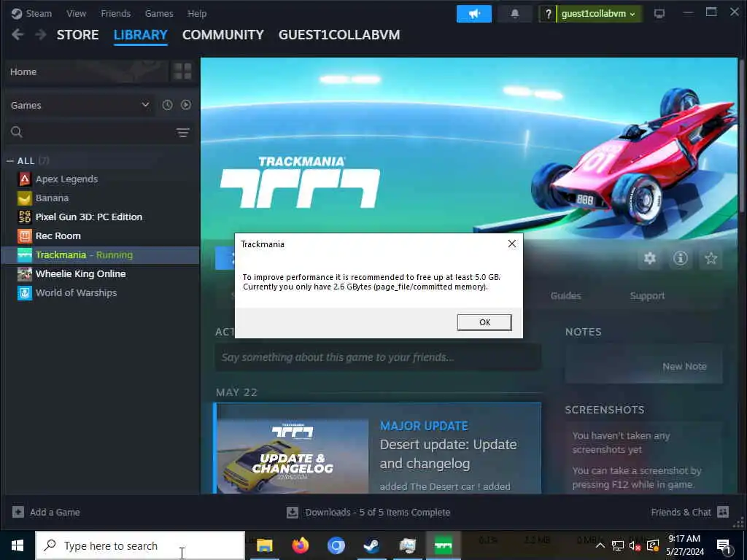Viewport: 747px width, 560px height.
Task: Select Trackmania - Running entry
Action: click(100, 254)
